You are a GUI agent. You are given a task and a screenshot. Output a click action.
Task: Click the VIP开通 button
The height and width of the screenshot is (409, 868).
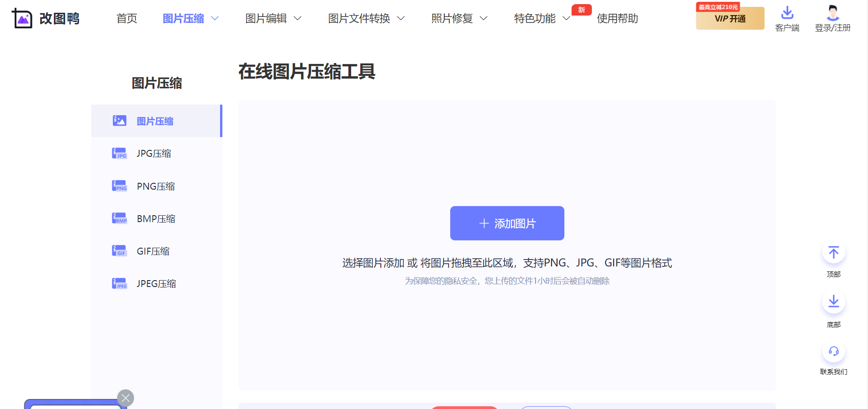pyautogui.click(x=730, y=19)
